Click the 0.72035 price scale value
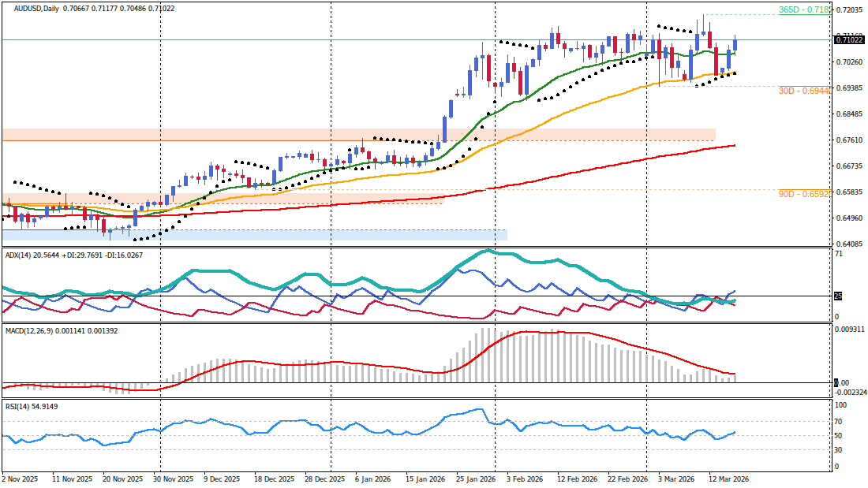Image resolution: width=868 pixels, height=488 pixels. pos(848,10)
